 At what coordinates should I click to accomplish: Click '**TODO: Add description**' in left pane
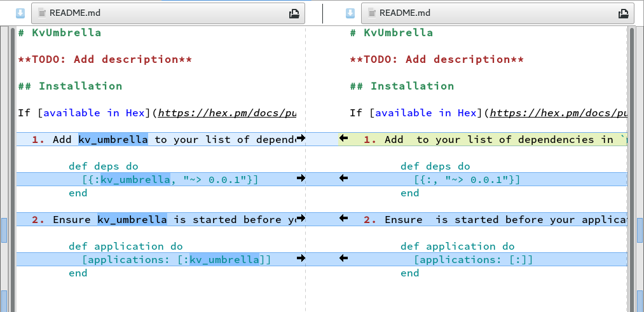click(x=105, y=60)
